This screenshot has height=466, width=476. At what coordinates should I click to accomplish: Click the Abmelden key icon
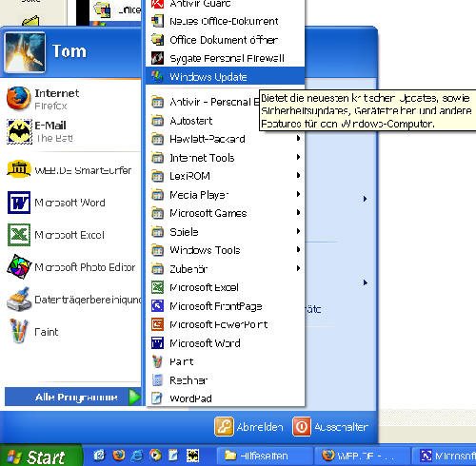(224, 426)
